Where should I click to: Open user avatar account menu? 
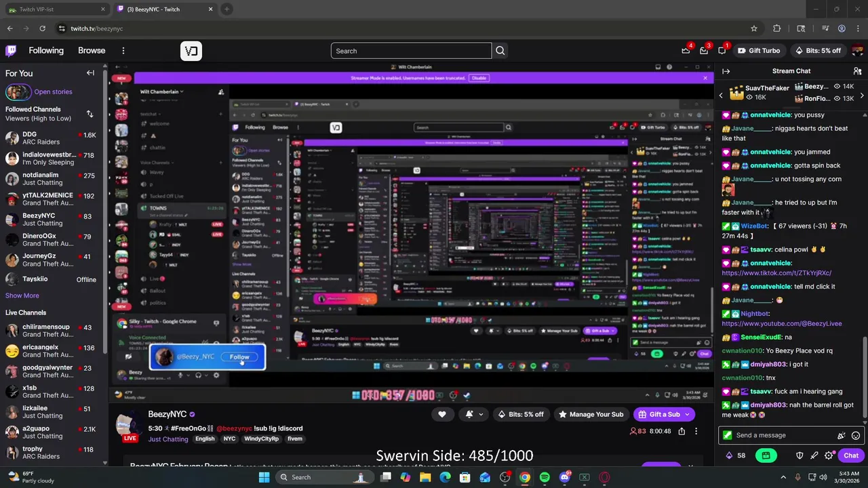(x=859, y=51)
